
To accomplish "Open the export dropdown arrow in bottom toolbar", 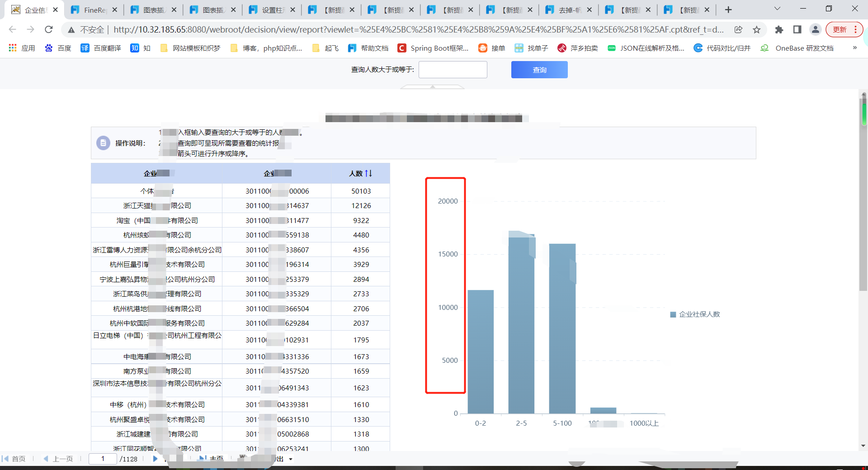I will (291, 459).
